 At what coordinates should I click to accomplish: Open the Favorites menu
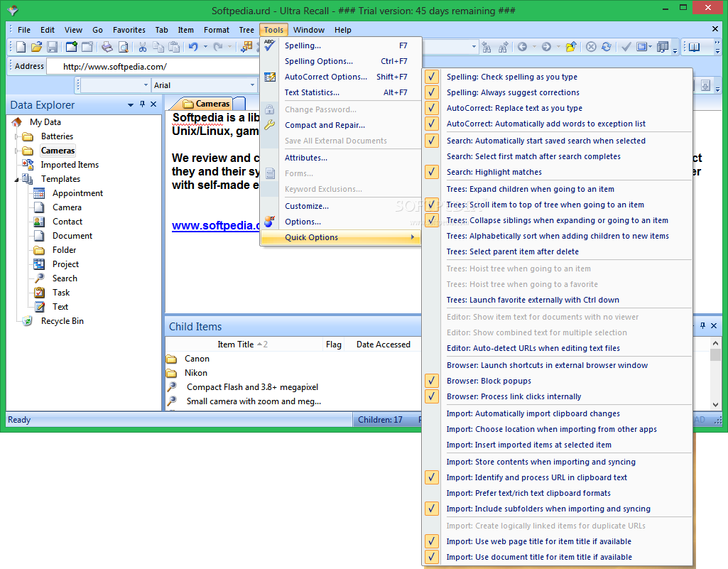129,30
